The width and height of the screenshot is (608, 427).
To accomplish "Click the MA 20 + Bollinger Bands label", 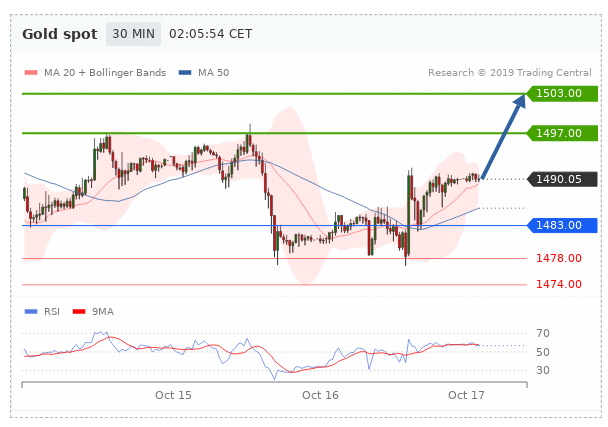I will click(x=105, y=73).
